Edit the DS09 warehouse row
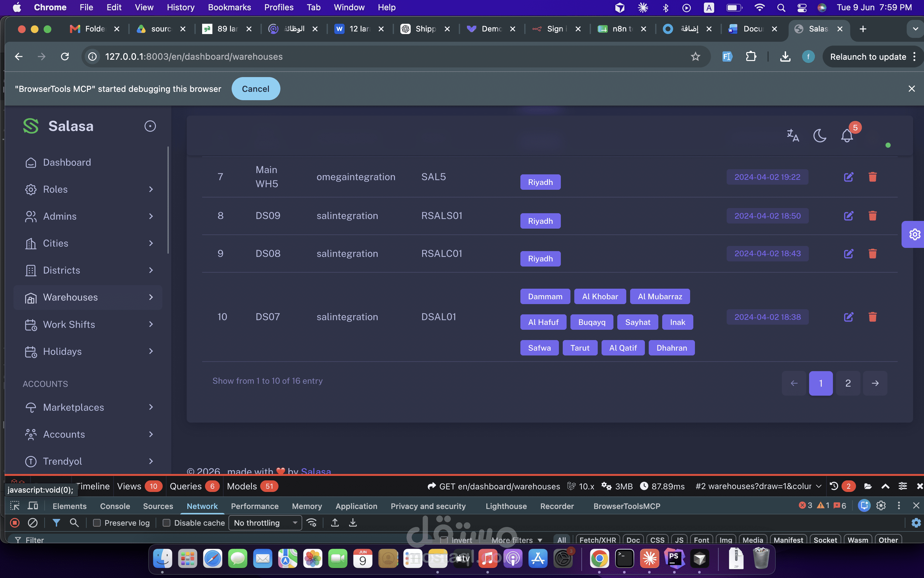924x578 pixels. 848,215
